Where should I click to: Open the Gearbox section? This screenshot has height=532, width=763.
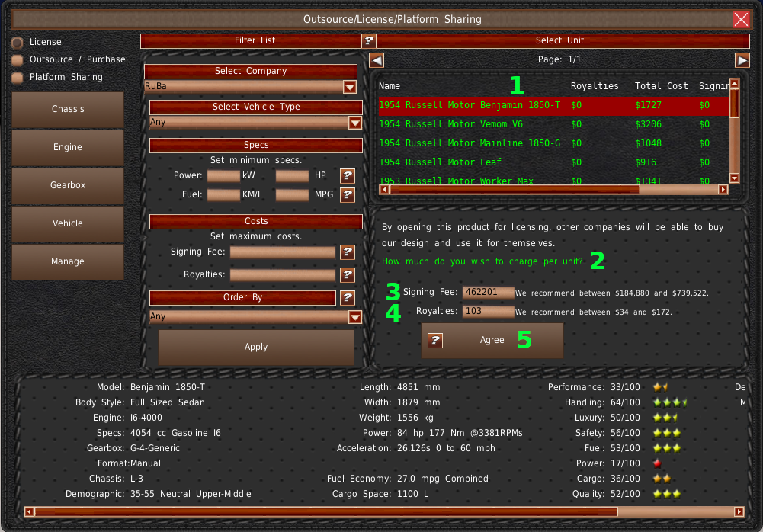tap(68, 185)
